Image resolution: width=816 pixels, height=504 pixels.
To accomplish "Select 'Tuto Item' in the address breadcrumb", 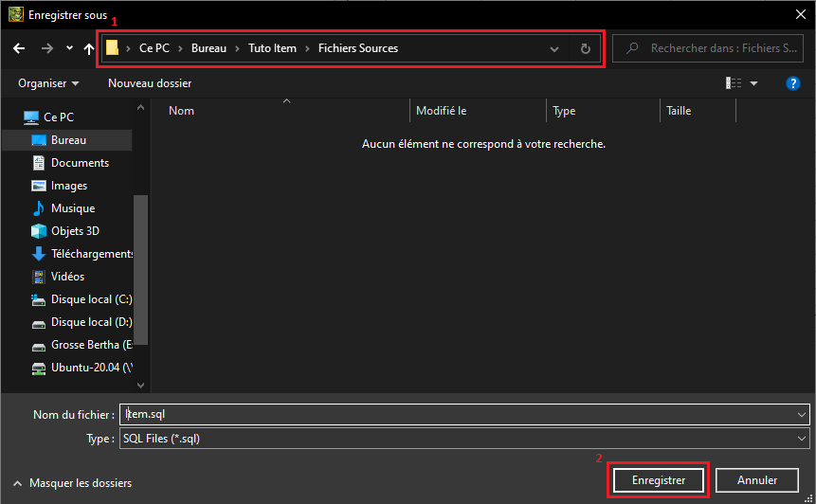I will tap(272, 48).
